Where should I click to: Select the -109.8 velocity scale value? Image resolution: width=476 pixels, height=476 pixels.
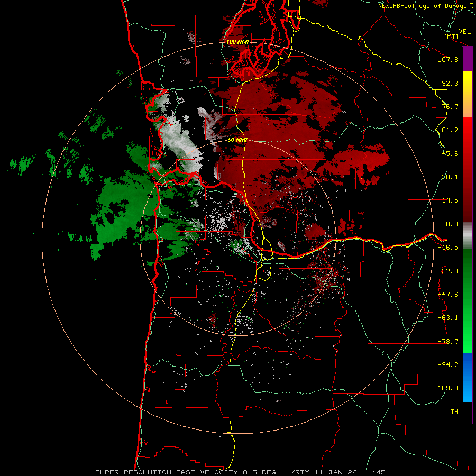tap(446, 388)
